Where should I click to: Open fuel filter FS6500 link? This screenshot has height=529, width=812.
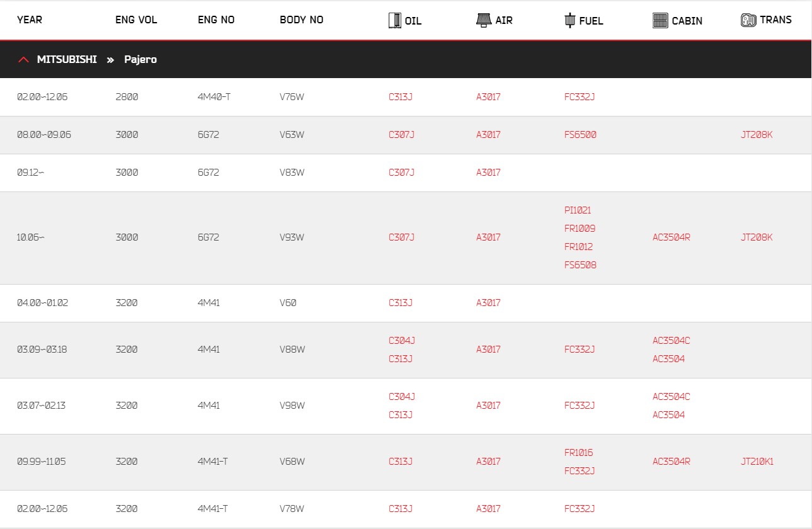pos(580,135)
